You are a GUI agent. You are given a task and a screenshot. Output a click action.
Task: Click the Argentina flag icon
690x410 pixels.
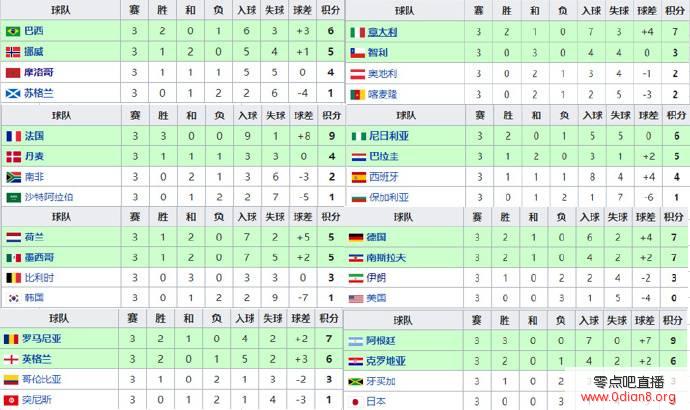[356, 341]
